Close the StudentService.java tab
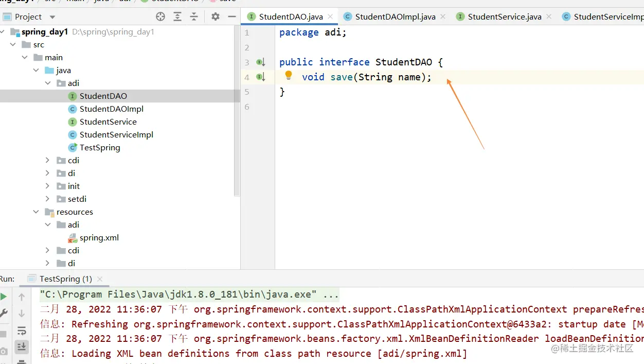Screen dimensions: 644x364 (549, 16)
